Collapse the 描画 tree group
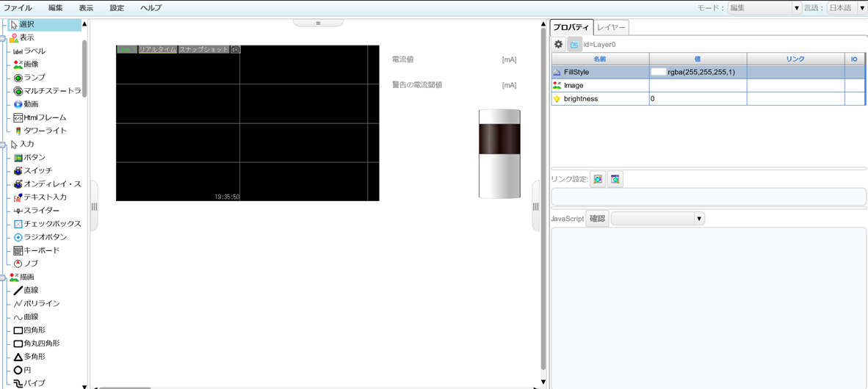The height and width of the screenshot is (389, 868). coord(3,277)
